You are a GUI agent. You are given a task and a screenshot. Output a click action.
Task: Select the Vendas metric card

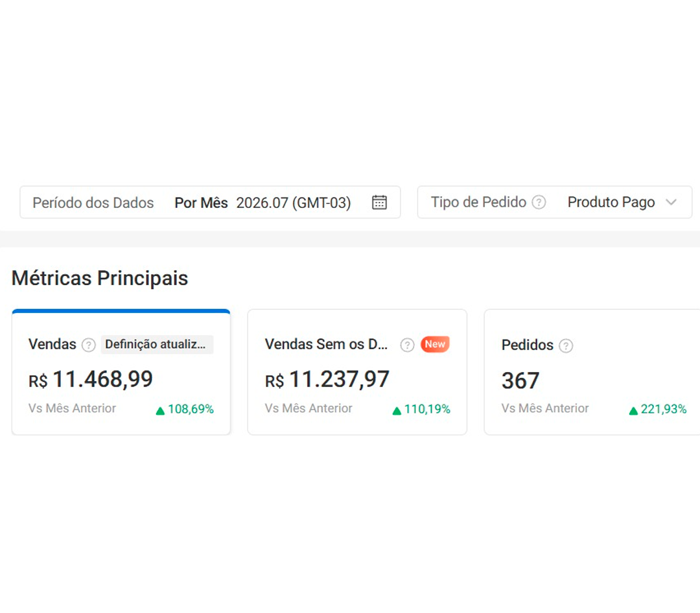tap(121, 372)
